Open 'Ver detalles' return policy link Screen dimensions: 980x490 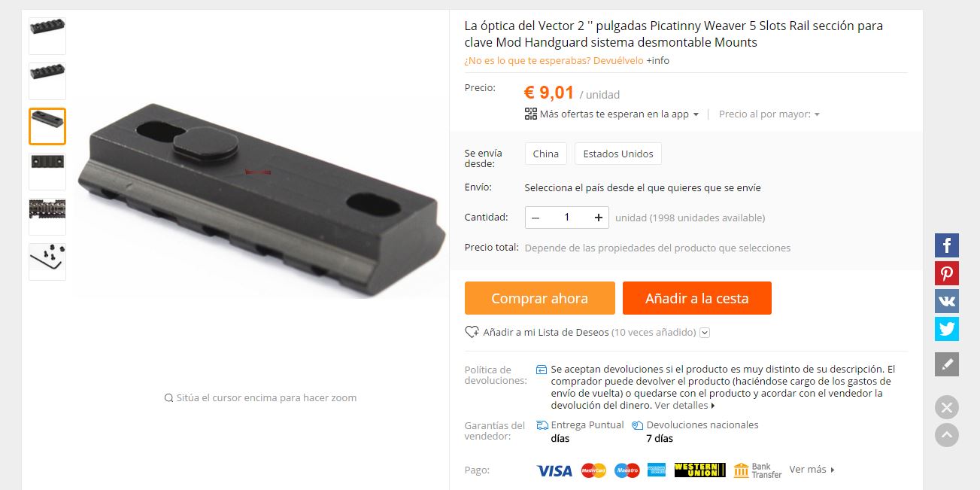[x=684, y=405]
